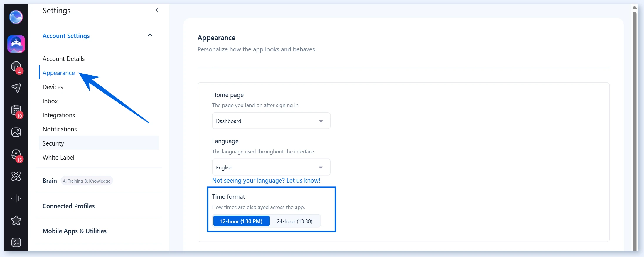Open Devices settings
The width and height of the screenshot is (644, 257).
(x=53, y=87)
